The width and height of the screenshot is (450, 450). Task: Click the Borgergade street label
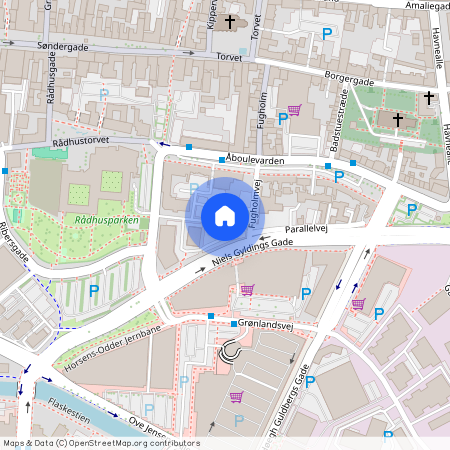click(x=349, y=79)
